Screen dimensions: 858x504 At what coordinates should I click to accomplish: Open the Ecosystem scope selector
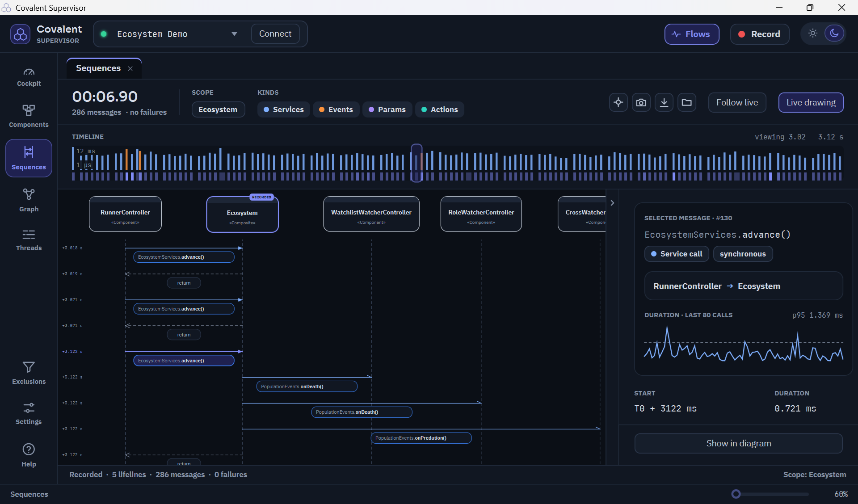point(218,109)
